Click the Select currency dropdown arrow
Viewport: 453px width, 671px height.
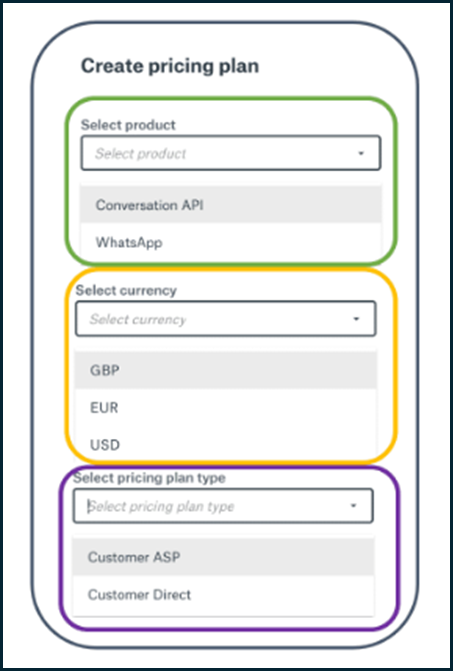coord(356,319)
